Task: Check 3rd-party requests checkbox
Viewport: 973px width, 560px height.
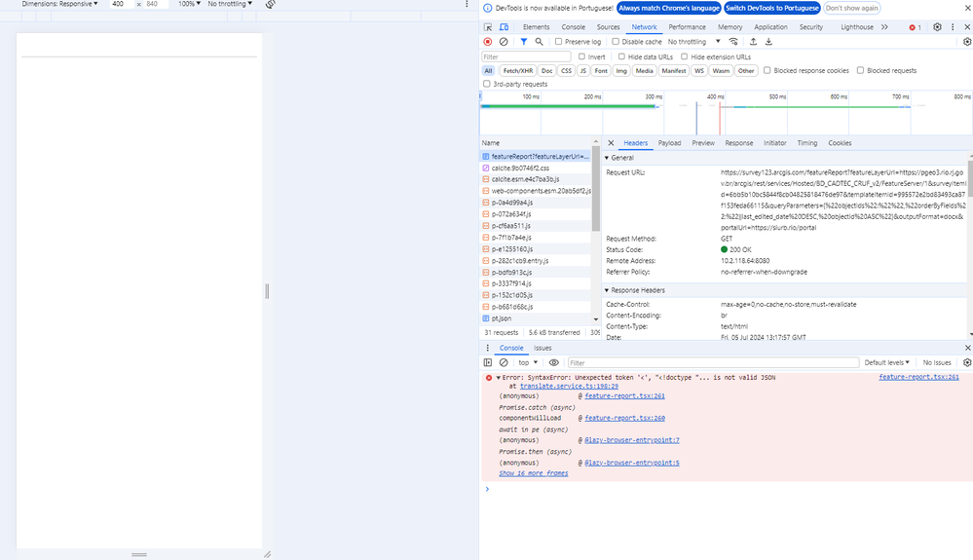Action: (487, 84)
